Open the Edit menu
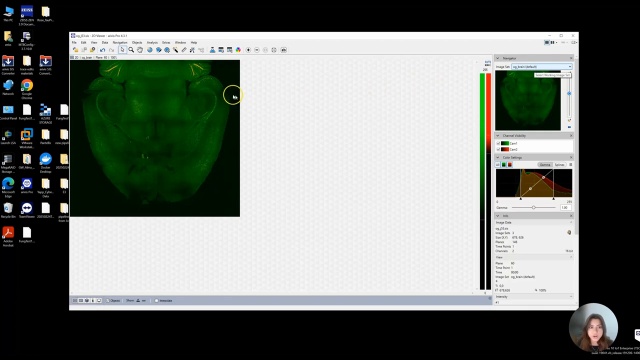This screenshot has width=640, height=360. tap(84, 42)
